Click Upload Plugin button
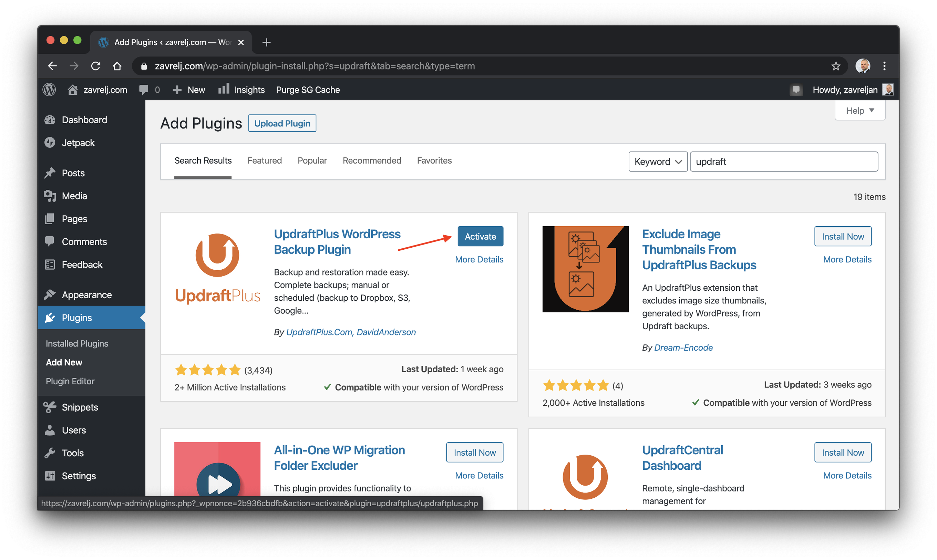The width and height of the screenshot is (937, 560). (x=282, y=123)
